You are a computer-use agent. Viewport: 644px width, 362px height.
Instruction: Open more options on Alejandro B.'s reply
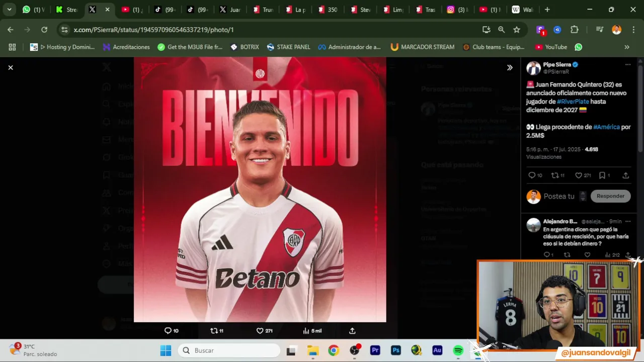coord(627,221)
